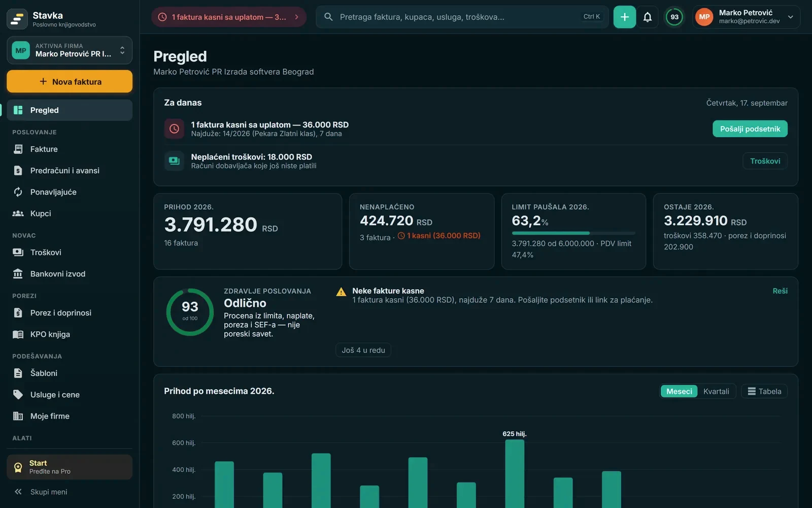Click the Reši link
The height and width of the screenshot is (508, 812).
pos(780,291)
